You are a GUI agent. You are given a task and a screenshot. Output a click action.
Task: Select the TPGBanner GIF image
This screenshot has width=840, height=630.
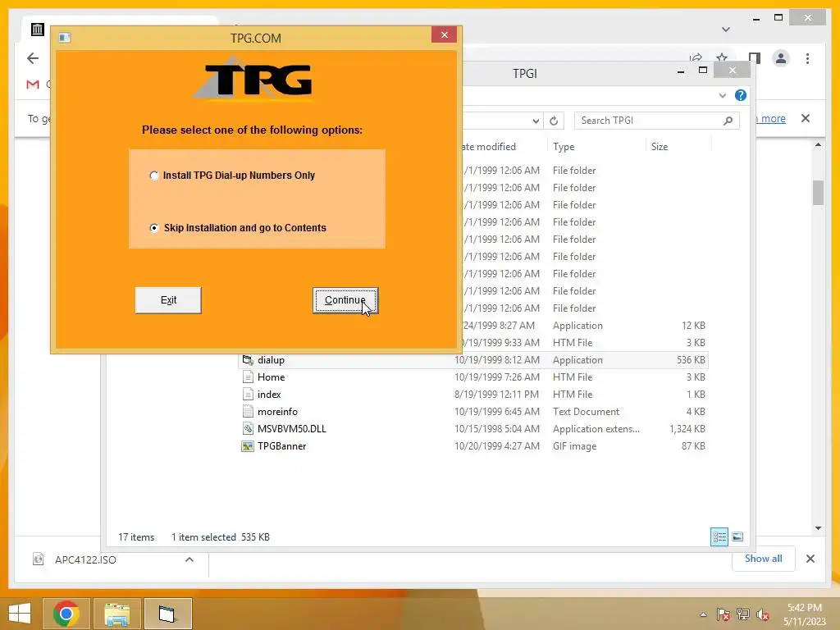click(473, 445)
